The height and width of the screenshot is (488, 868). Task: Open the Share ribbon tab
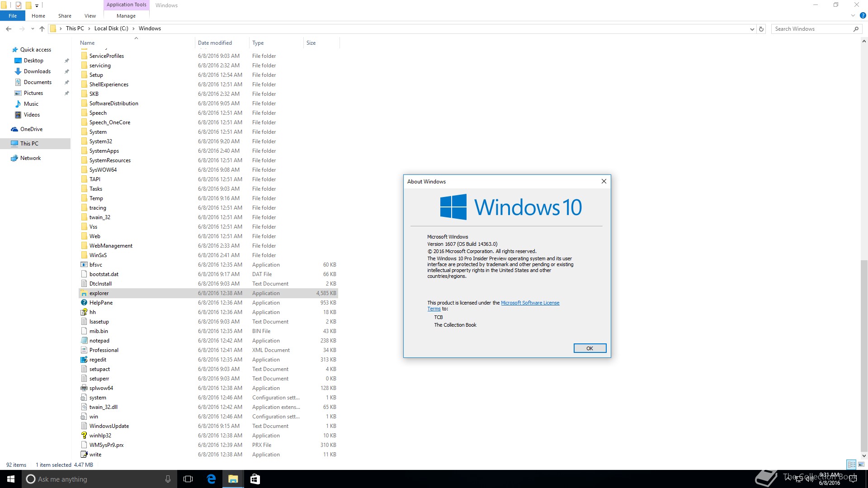65,16
